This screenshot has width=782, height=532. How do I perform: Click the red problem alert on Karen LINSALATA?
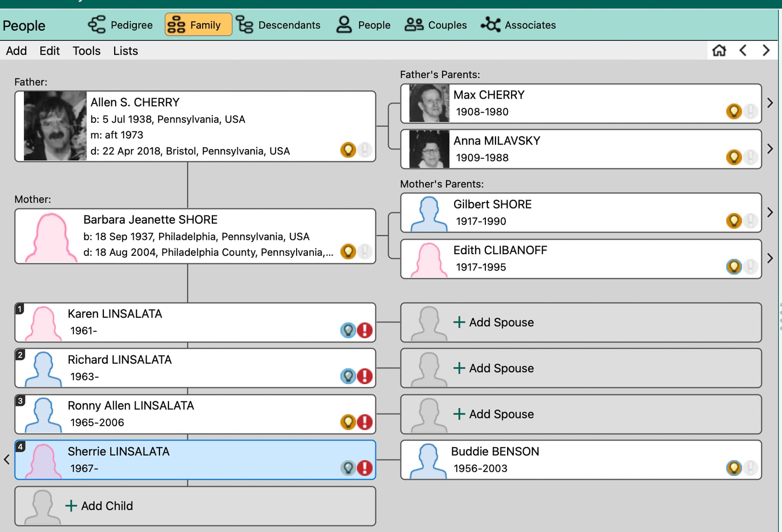365,330
